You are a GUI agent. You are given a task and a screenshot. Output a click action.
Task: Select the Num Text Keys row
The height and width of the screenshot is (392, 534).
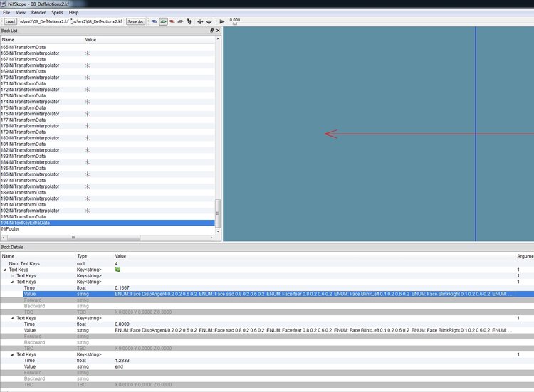coord(267,264)
